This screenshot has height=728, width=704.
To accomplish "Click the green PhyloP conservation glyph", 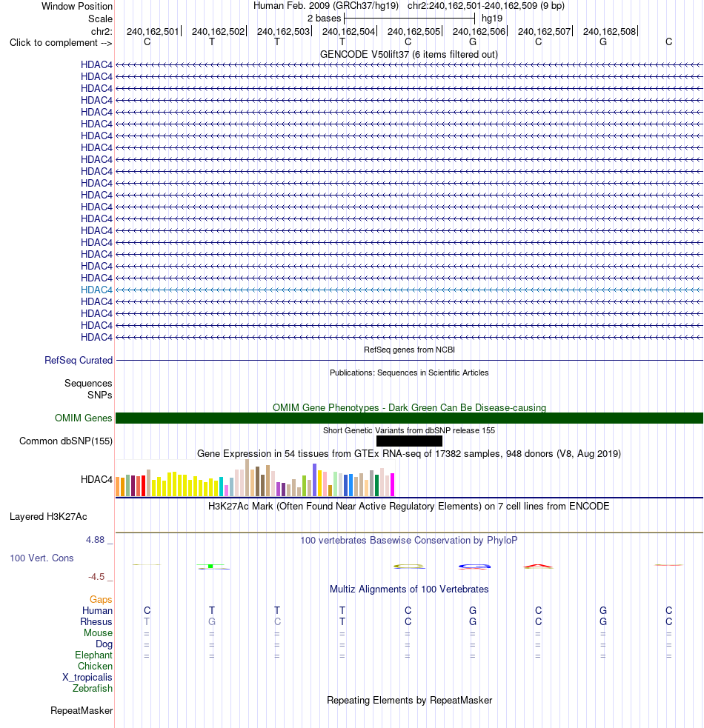I will pos(211,566).
